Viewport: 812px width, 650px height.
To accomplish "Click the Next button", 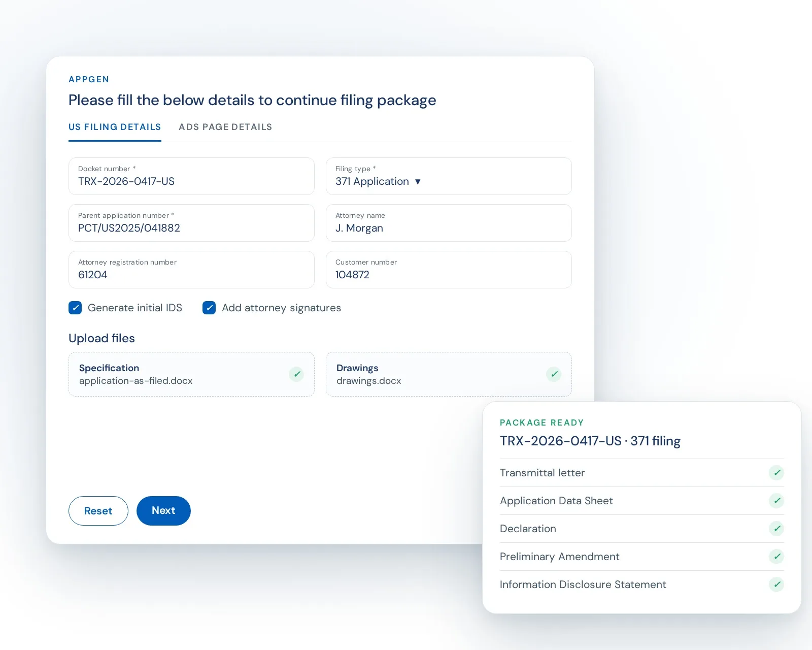I will (163, 511).
